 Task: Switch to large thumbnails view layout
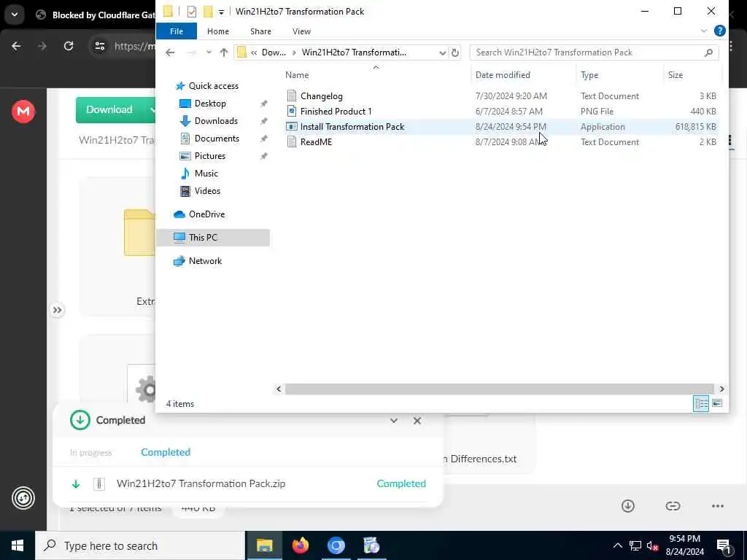[x=717, y=404]
